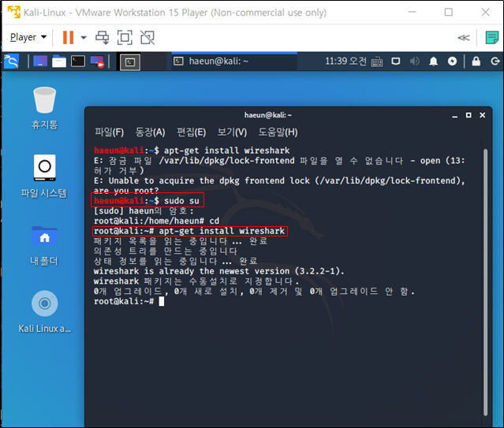504x428 pixels.
Task: Minimize the haeun@kali terminal window
Action: pos(454,115)
